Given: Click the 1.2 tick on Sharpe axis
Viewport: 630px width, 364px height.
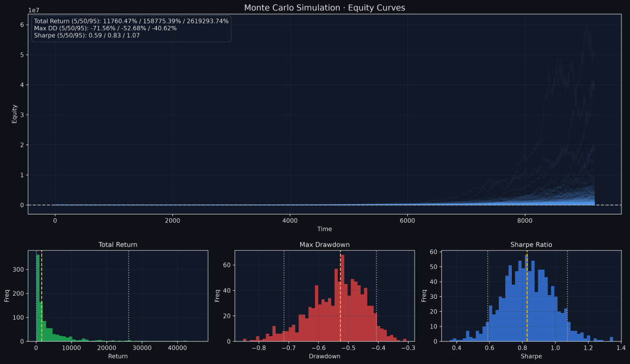Looking at the screenshot, I should click(x=588, y=348).
